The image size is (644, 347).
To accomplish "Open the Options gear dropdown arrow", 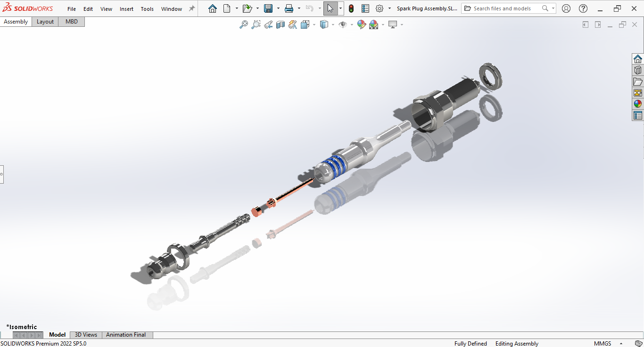I will tap(389, 8).
